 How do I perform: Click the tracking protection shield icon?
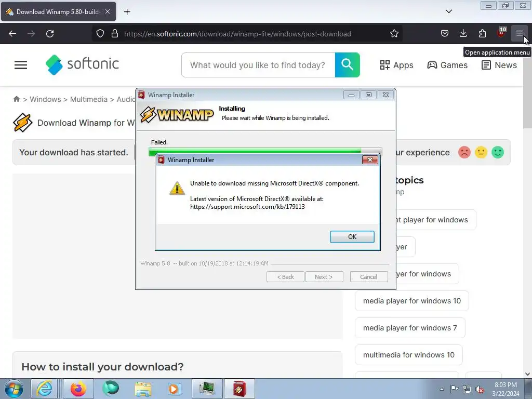(x=100, y=34)
